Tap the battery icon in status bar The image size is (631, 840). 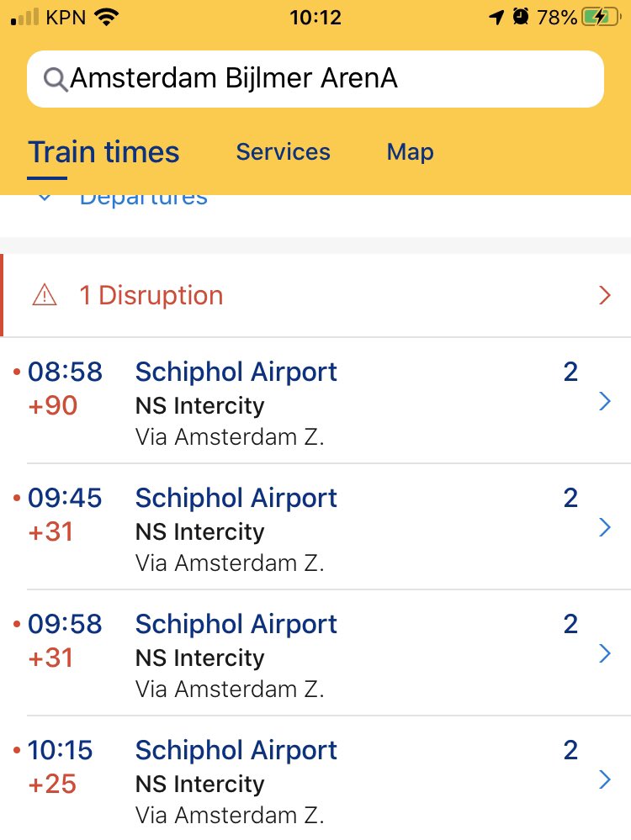point(602,17)
